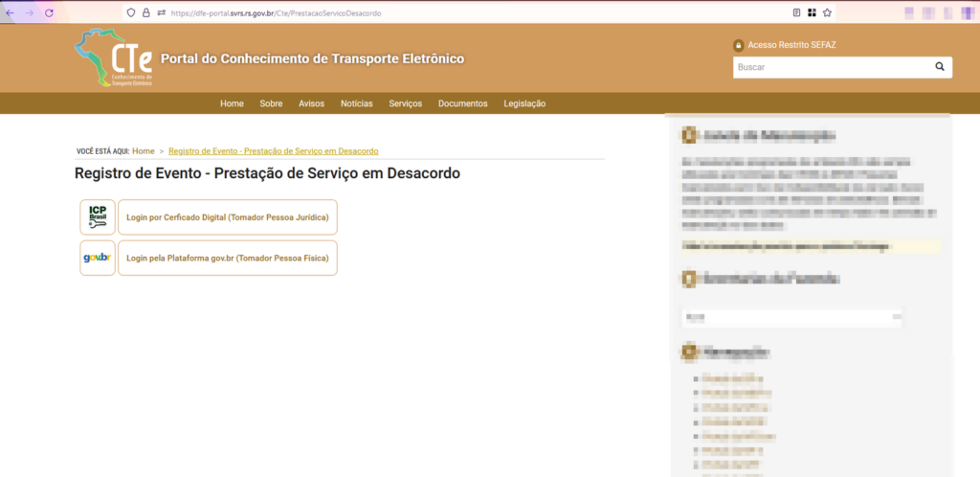The height and width of the screenshot is (477, 980).
Task: Click into the Buscar search field
Action: [828, 67]
